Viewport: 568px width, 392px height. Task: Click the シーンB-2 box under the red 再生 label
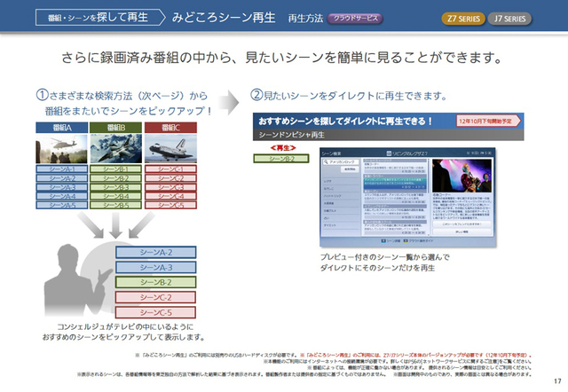pos(281,159)
